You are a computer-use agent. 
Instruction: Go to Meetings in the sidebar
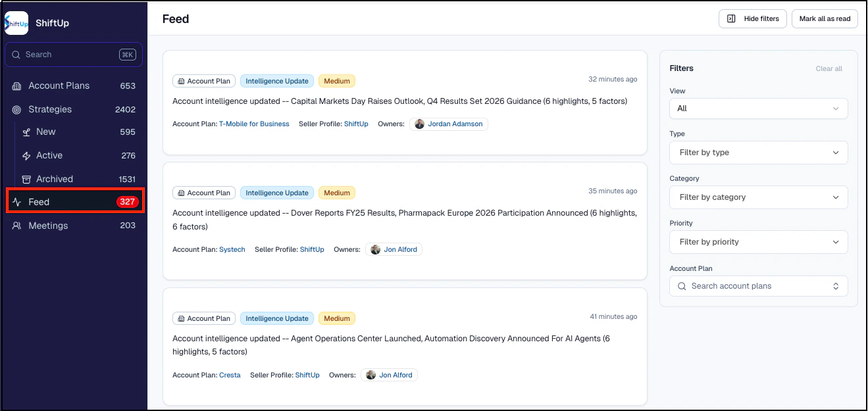48,226
